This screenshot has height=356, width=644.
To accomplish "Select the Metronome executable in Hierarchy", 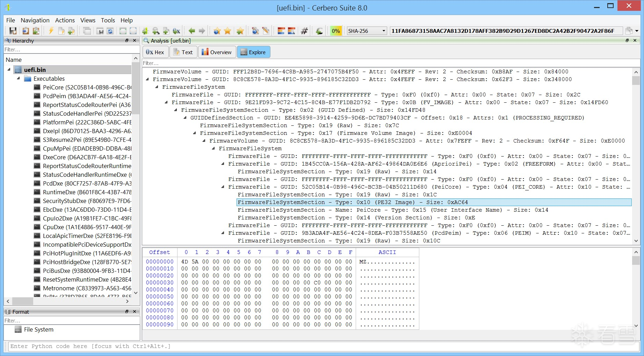I will tap(82, 288).
